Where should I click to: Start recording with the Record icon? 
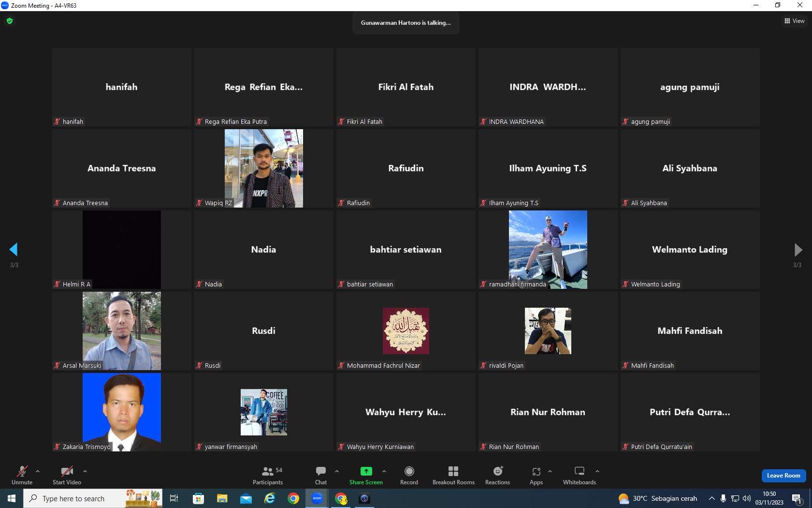coord(409,471)
